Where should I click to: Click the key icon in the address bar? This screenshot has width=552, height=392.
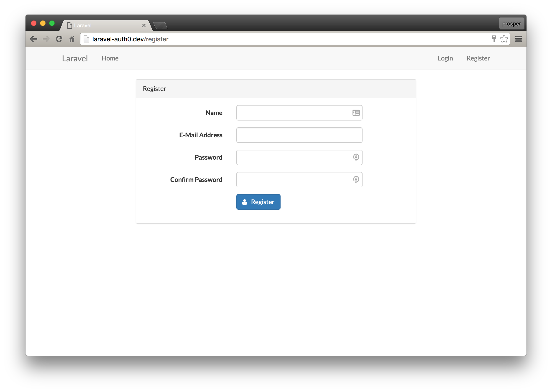(493, 39)
